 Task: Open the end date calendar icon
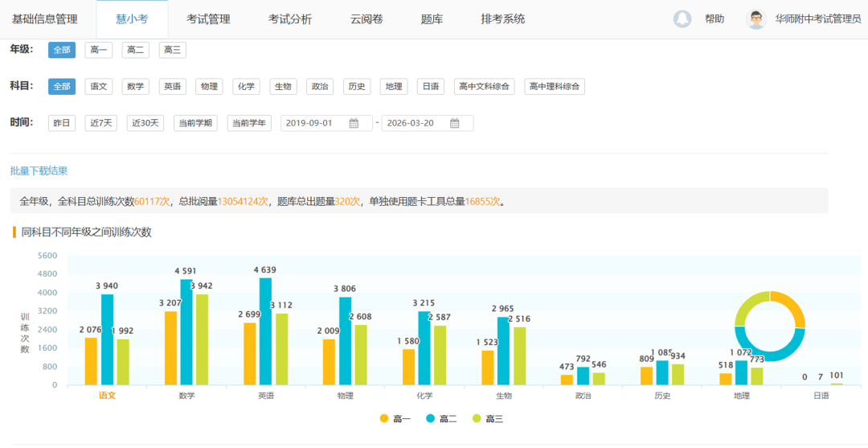[454, 123]
